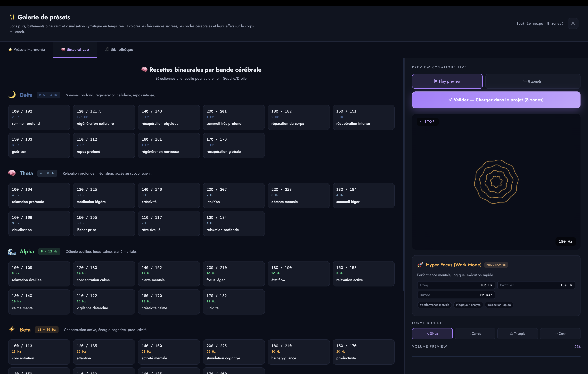Click the "Tout le corps (8 zones)" label
The height and width of the screenshot is (374, 588).
point(540,23)
